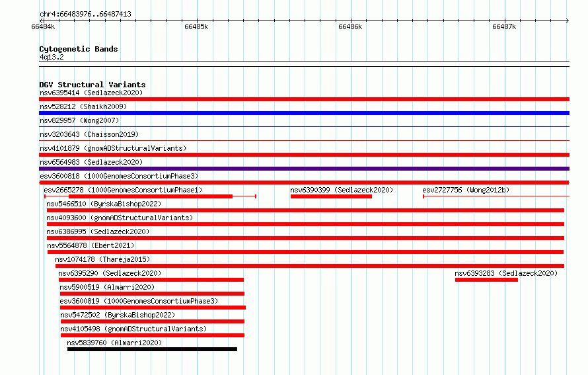Click nsv5564878 (Ebert2021) label
The image size is (588, 375).
[91, 245]
